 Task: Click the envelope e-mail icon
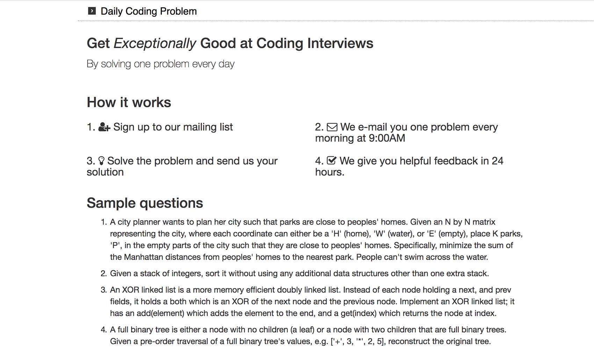pyautogui.click(x=332, y=127)
